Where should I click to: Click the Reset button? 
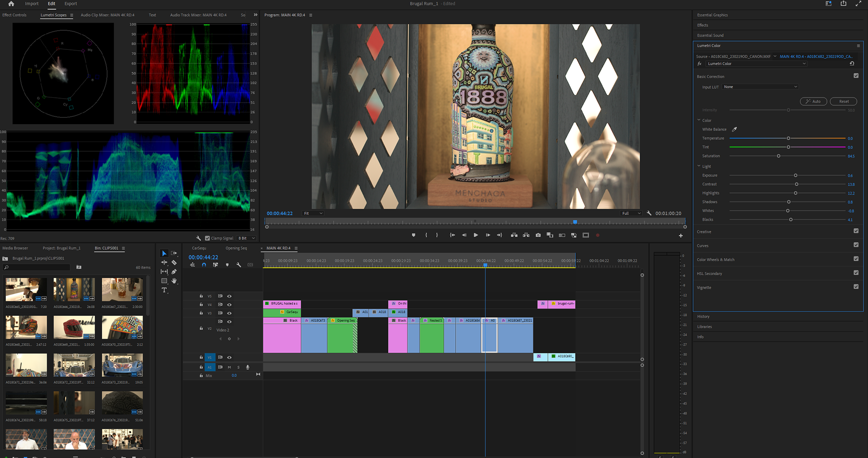(844, 101)
